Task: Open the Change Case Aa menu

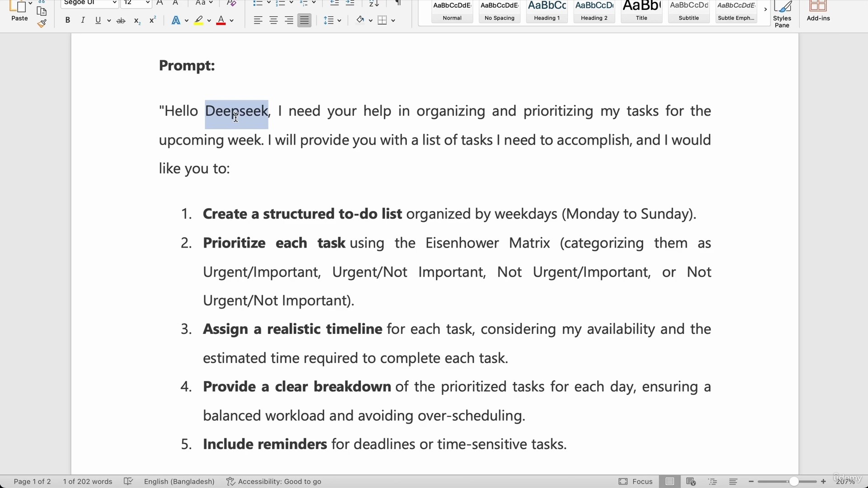Action: tap(203, 3)
